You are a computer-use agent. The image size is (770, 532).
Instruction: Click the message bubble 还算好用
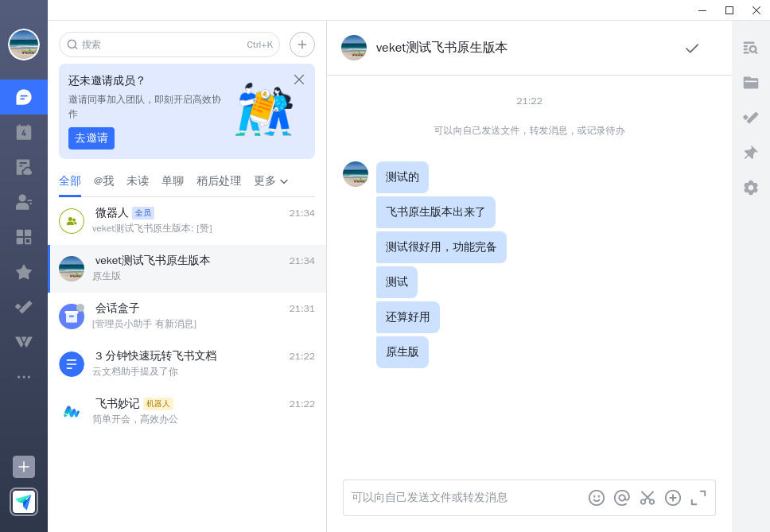tap(407, 317)
